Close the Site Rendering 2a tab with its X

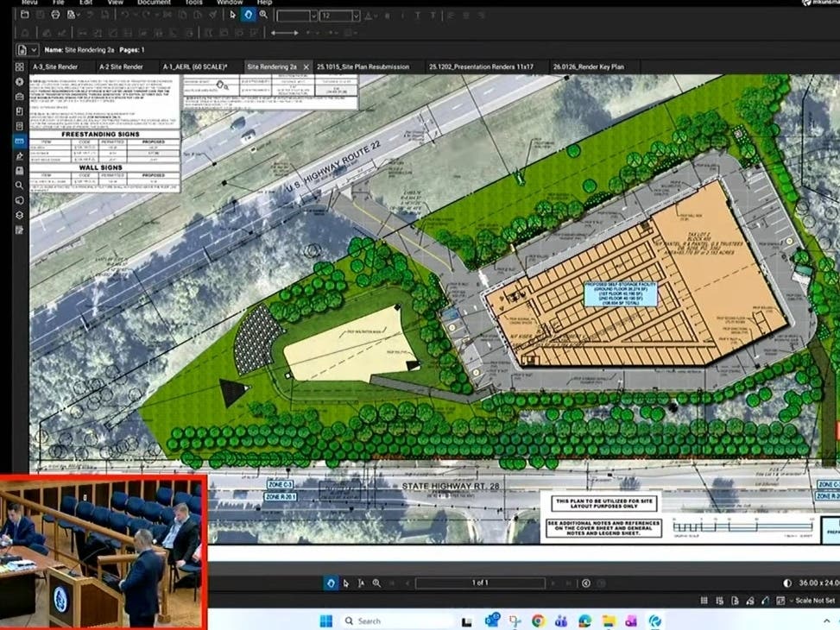pos(305,66)
